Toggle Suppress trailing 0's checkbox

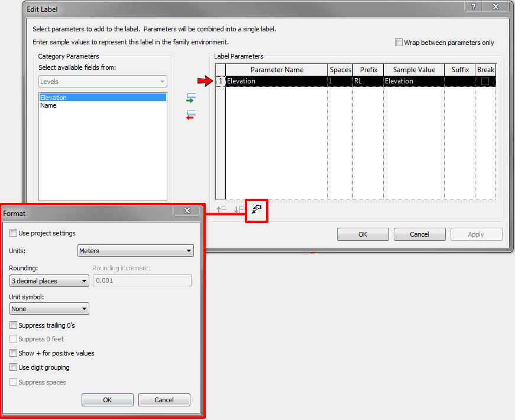click(13, 325)
